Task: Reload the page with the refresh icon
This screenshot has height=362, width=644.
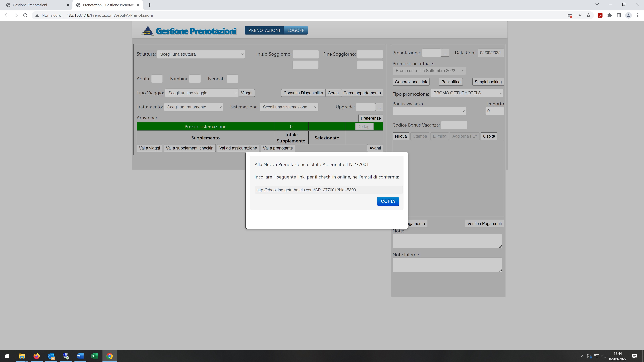Action: click(x=25, y=15)
